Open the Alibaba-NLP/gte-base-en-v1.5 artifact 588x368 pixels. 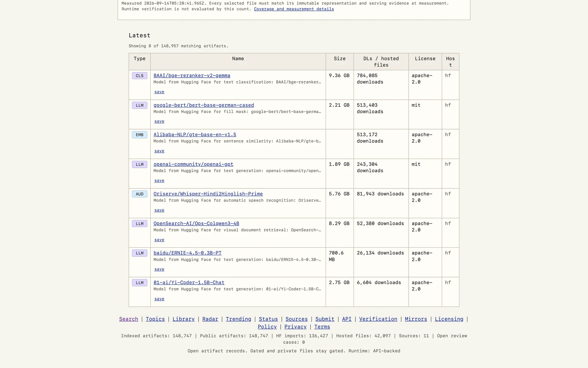[195, 135]
